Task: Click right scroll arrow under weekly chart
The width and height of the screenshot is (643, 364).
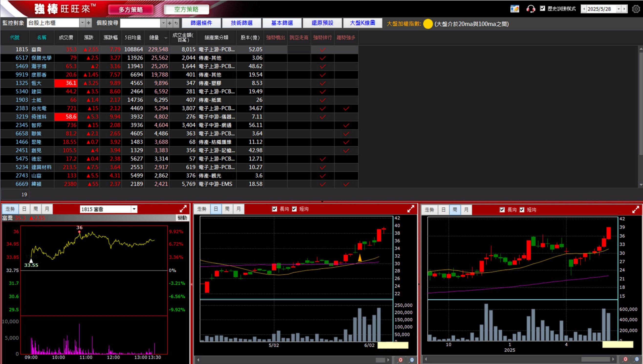Action: click(x=613, y=359)
